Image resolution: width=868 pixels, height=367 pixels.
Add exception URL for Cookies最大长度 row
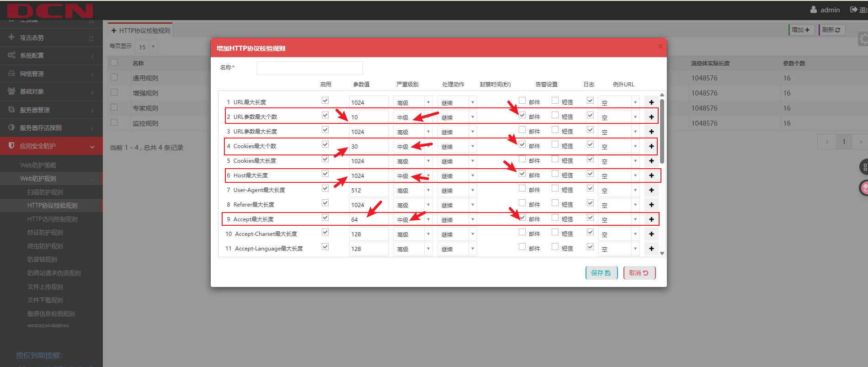point(651,161)
